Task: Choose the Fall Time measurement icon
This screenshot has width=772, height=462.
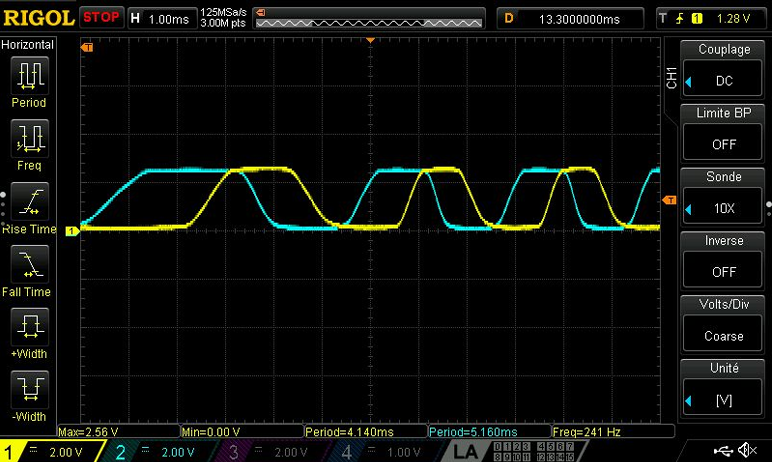Action: point(29,263)
